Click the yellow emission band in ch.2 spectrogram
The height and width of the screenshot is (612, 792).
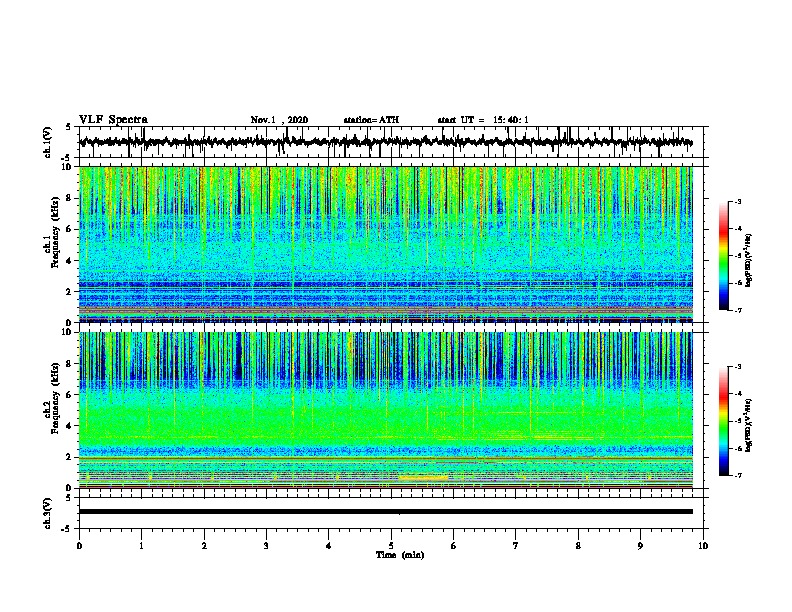423,477
